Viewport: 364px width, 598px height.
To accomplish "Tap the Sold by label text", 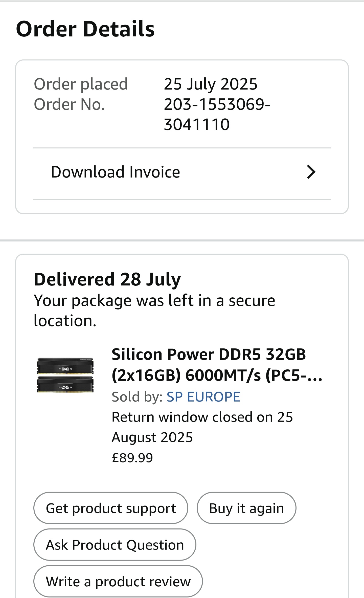I will (x=137, y=397).
